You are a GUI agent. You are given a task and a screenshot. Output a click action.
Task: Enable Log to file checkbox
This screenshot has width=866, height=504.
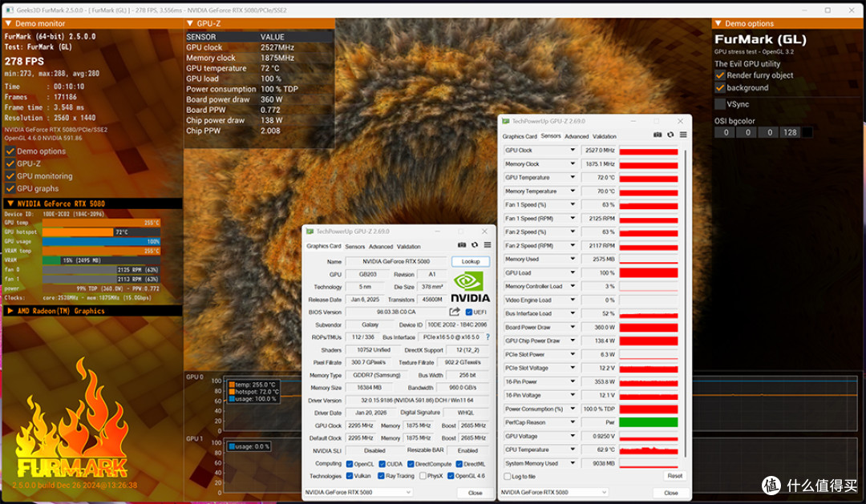point(507,477)
